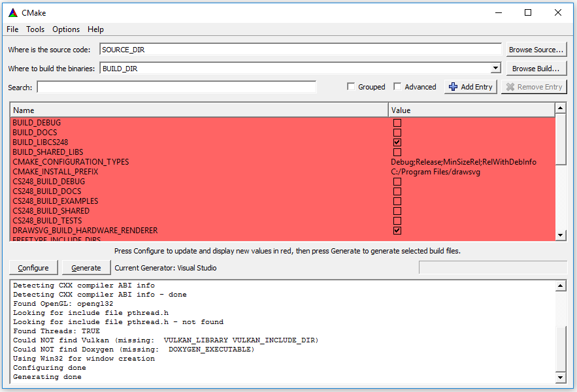Click the 'Could NOT find Vulkan' log line
The image size is (577, 392).
point(165,340)
